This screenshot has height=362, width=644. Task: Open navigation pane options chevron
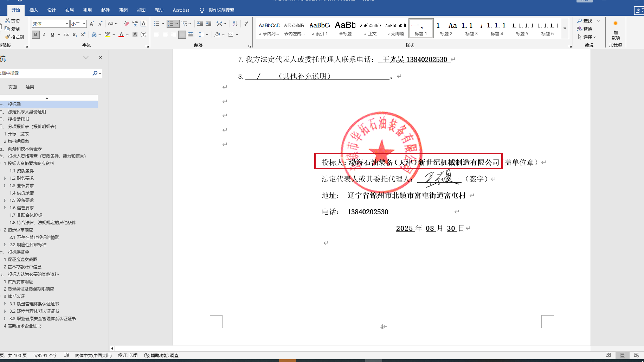(x=86, y=57)
